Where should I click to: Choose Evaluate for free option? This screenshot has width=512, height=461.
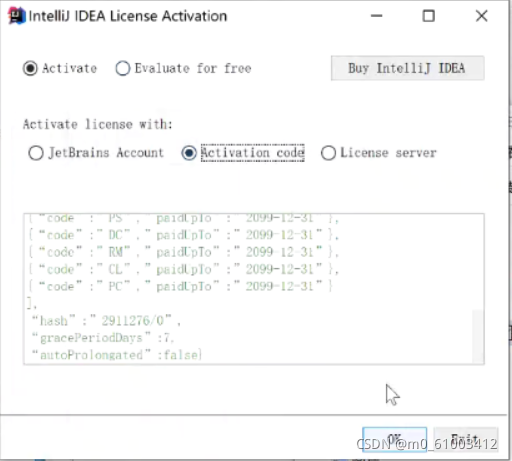(x=183, y=68)
